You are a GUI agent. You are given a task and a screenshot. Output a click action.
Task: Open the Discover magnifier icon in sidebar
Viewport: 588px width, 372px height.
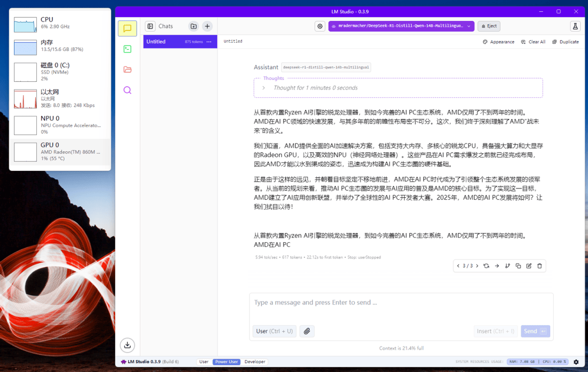tap(127, 90)
